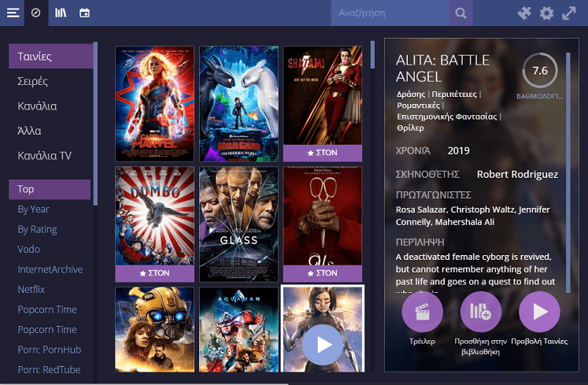Viewport: 588px width, 385px height.
Task: Click the details panel scrollbar
Action: click(x=568, y=172)
